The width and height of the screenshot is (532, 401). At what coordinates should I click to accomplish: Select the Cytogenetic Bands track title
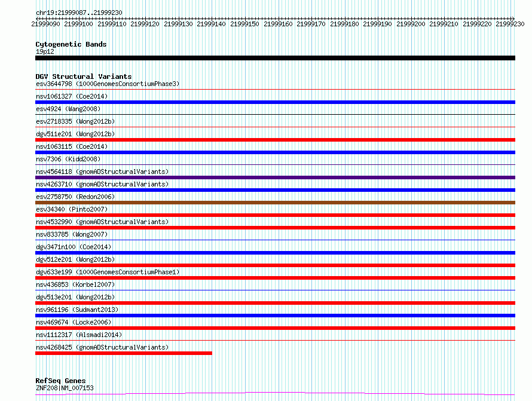click(71, 44)
